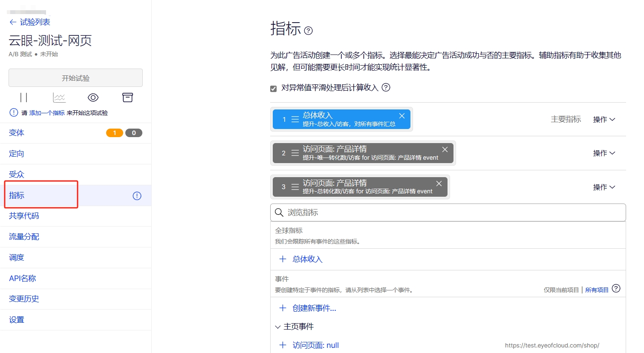The image size is (644, 353).
Task: Remove metric 2 访问页面: 产品详情
Action: tap(445, 149)
